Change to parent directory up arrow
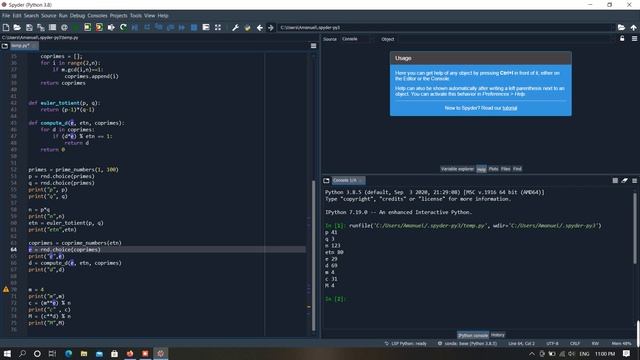The image size is (640, 360). 633,27
